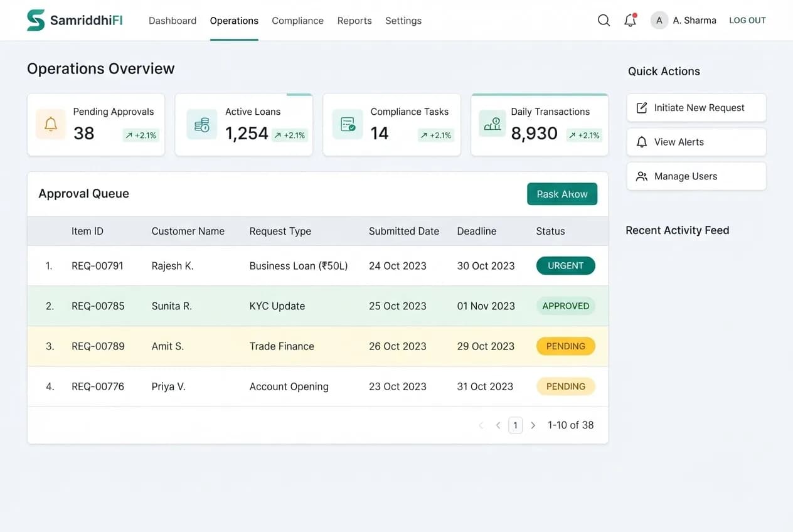This screenshot has width=793, height=532.
Task: Click Trade Finance request type
Action: (x=282, y=346)
